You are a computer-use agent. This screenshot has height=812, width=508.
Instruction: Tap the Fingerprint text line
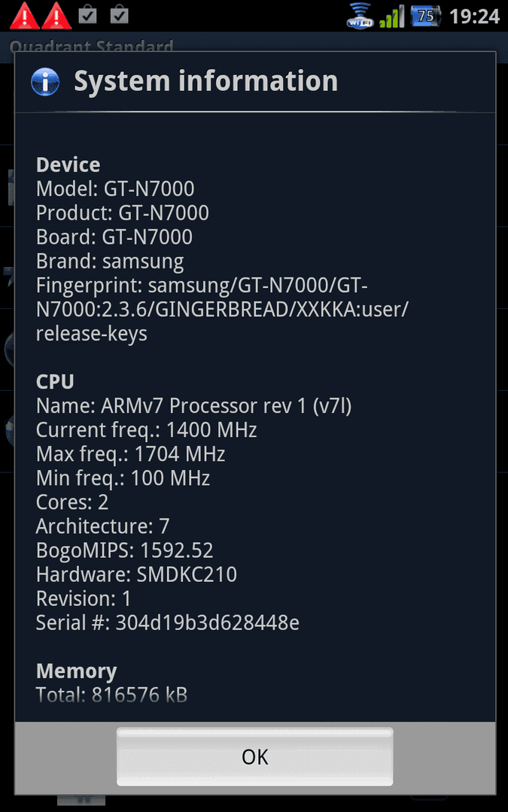point(222,309)
